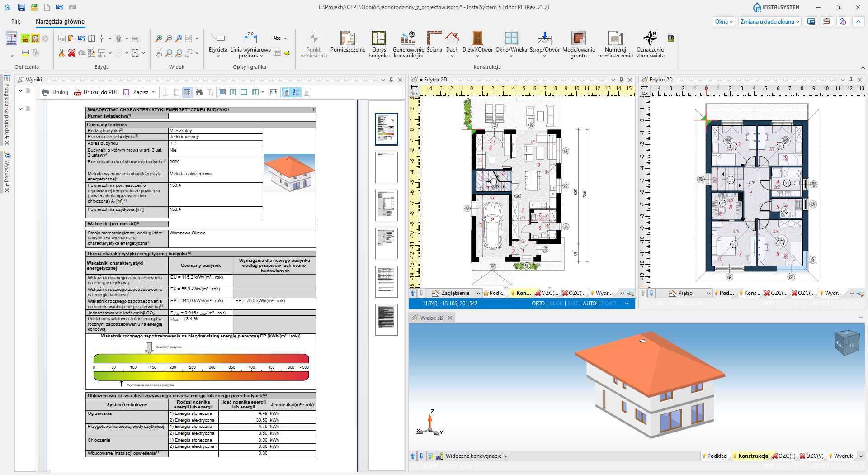The height and width of the screenshot is (475, 868).
Task: Click blue down arrow in Piętro editor
Action: pos(651,293)
